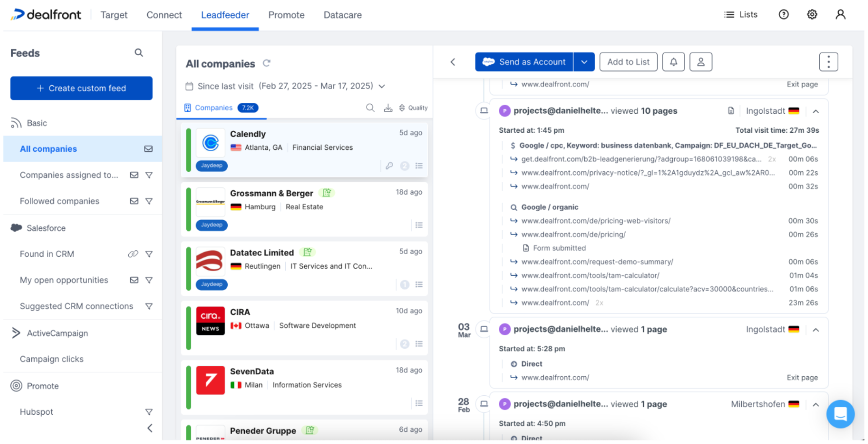Sort companies by Quality
The image size is (868, 444).
(x=413, y=108)
